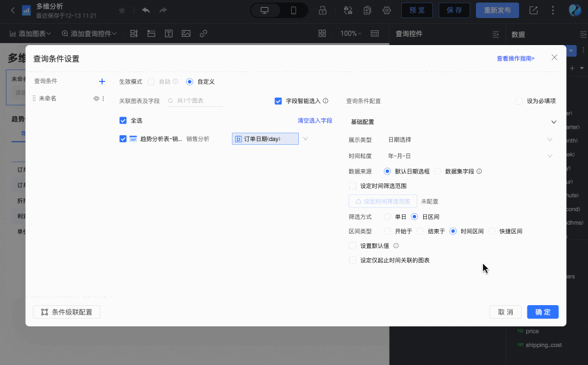Viewport: 588px width, 365px height.
Task: Select the 未命名 query condition
Action: tap(48, 98)
